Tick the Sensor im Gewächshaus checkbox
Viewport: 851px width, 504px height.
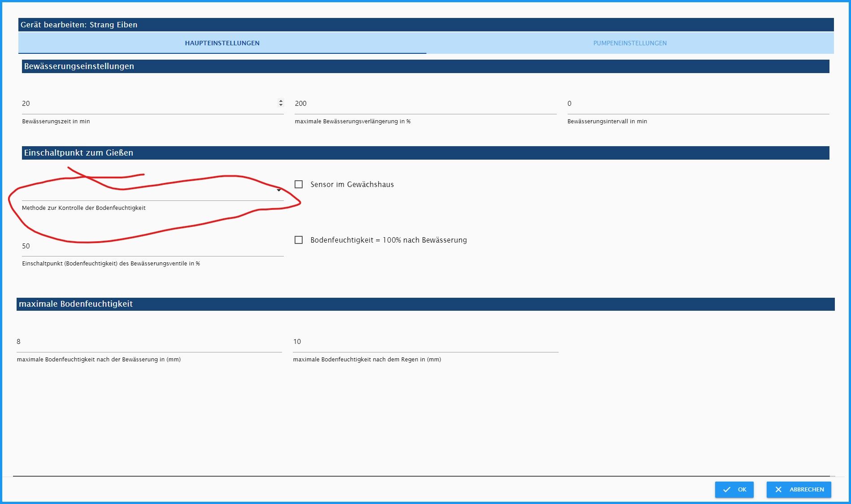[x=299, y=184]
